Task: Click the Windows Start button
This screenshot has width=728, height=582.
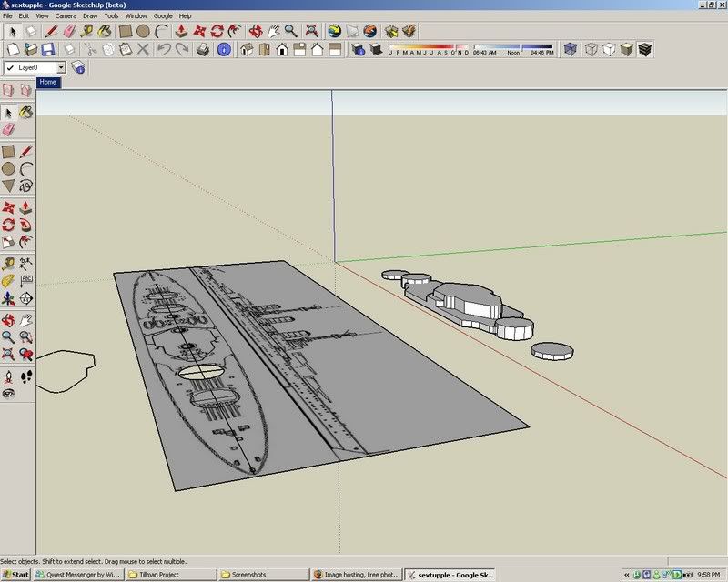Action: point(15,575)
